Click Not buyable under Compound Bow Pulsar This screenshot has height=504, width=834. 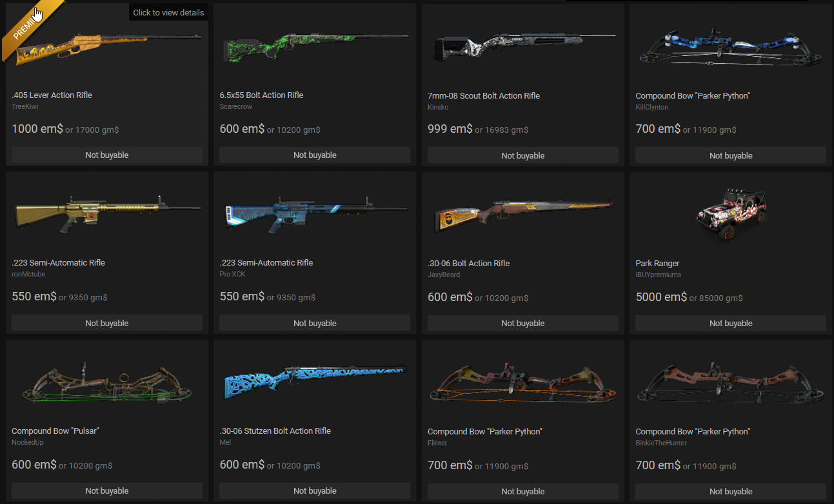107,490
